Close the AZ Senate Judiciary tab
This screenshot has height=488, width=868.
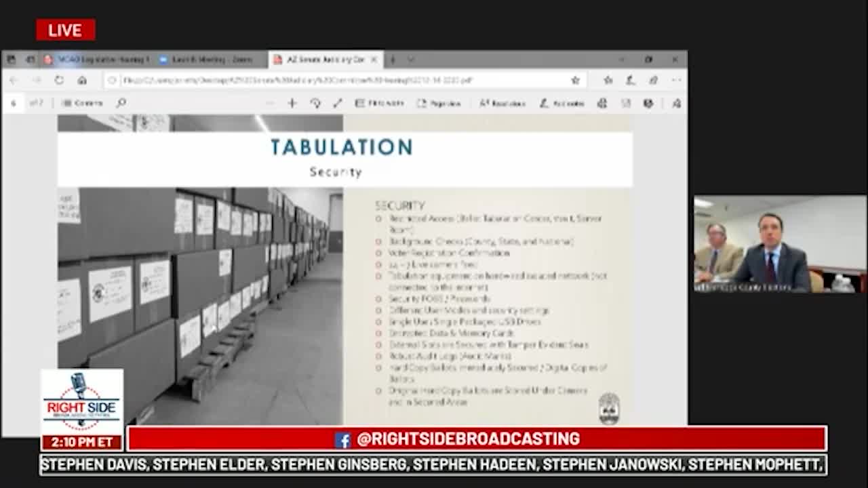(373, 60)
